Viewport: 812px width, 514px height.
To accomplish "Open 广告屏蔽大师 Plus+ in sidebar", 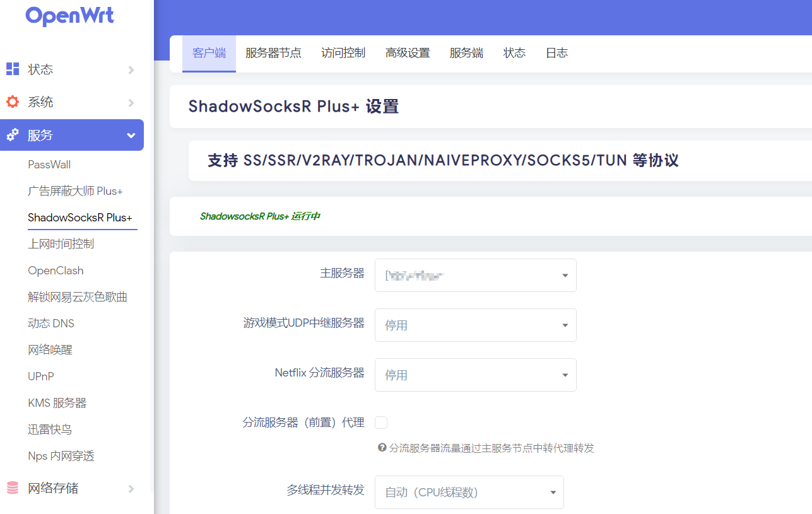I will pos(75,191).
